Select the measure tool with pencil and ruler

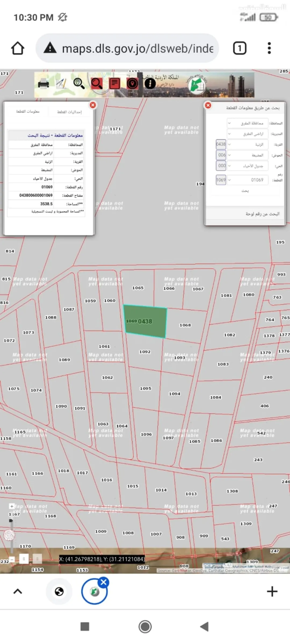click(x=61, y=83)
